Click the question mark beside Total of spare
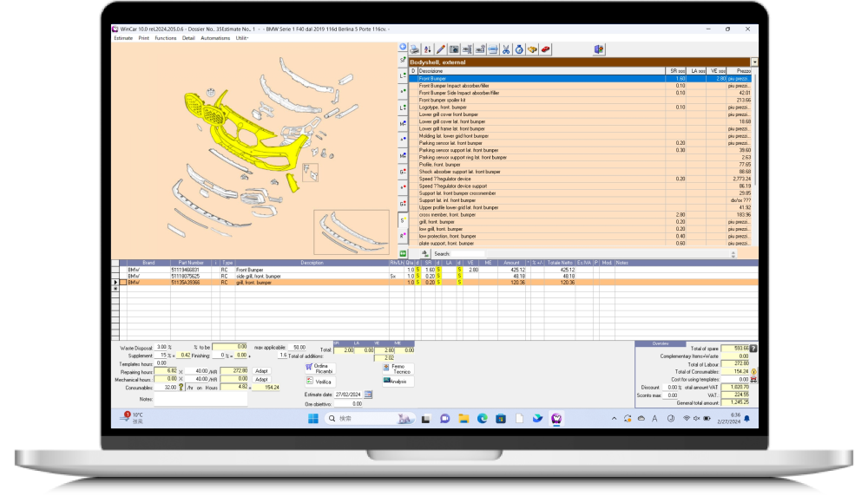 [x=753, y=348]
